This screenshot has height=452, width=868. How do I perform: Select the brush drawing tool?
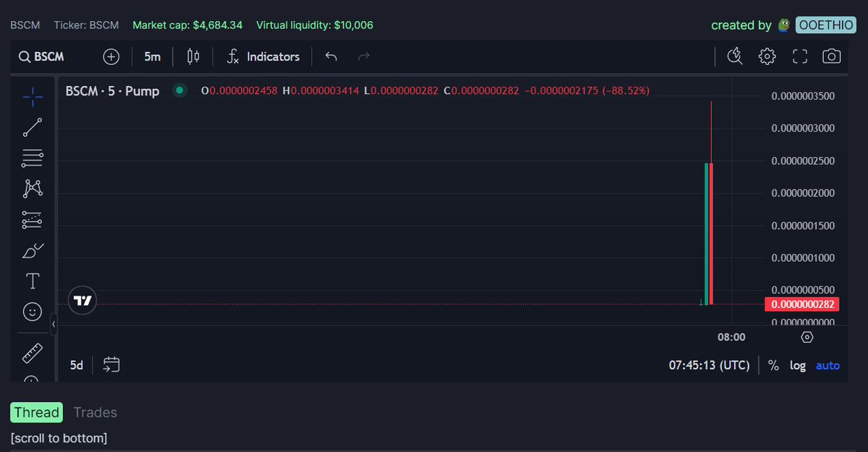tap(33, 250)
